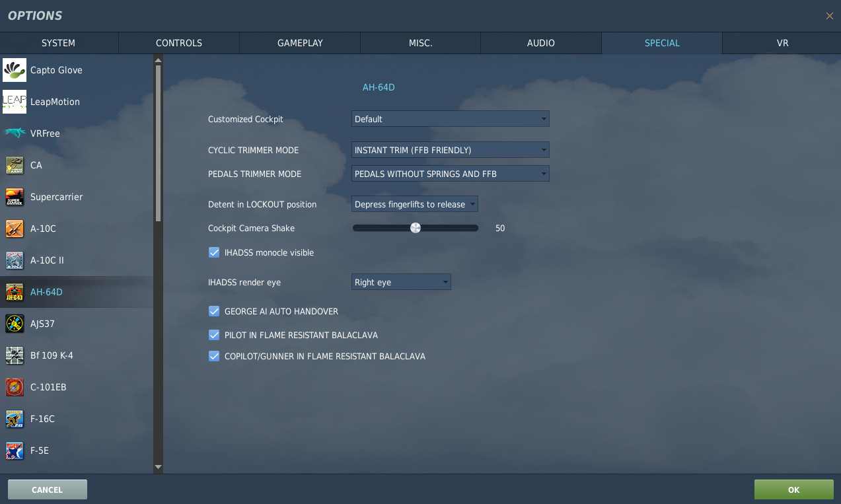This screenshot has width=841, height=504.
Task: Switch to the SYSTEM tab
Action: (59, 43)
